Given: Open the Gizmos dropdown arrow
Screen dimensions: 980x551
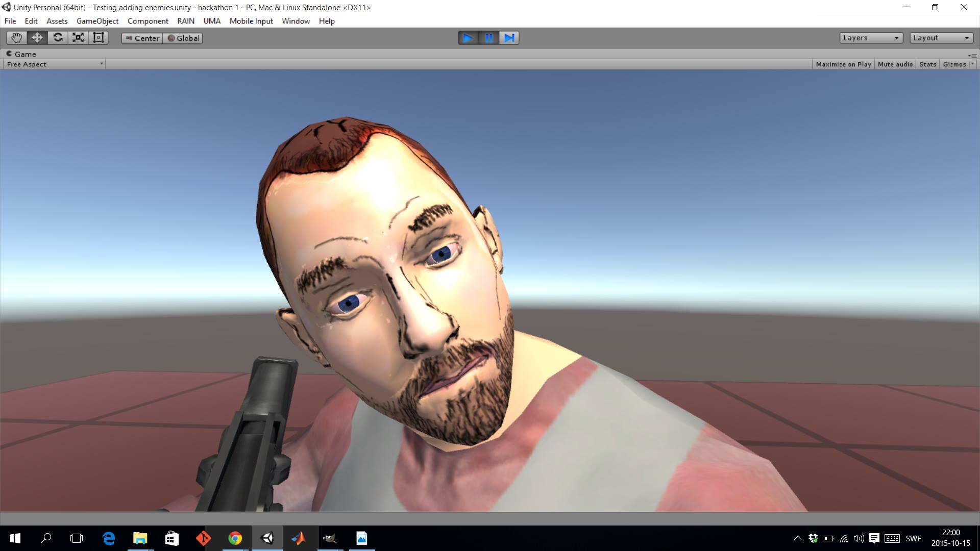Looking at the screenshot, I should tap(972, 64).
